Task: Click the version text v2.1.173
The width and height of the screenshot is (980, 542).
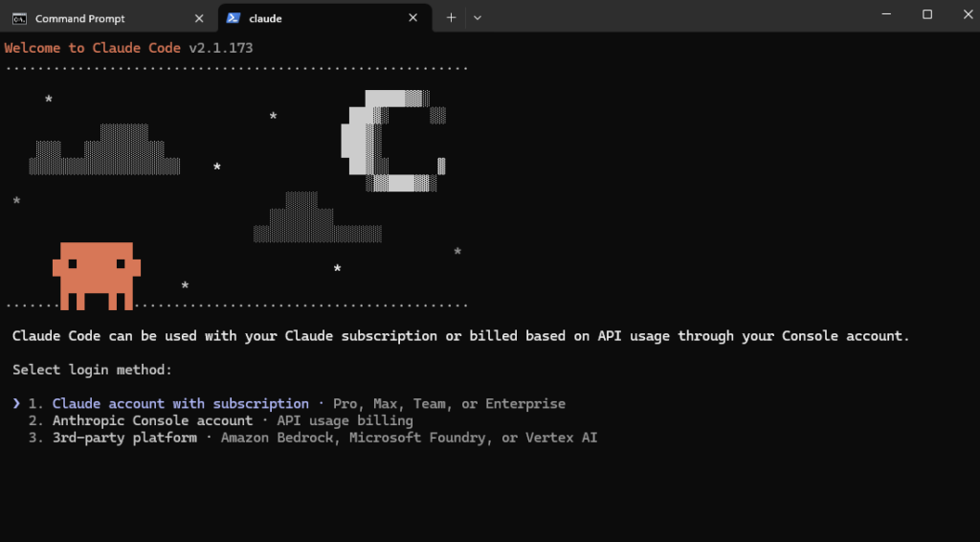Action: coord(221,48)
